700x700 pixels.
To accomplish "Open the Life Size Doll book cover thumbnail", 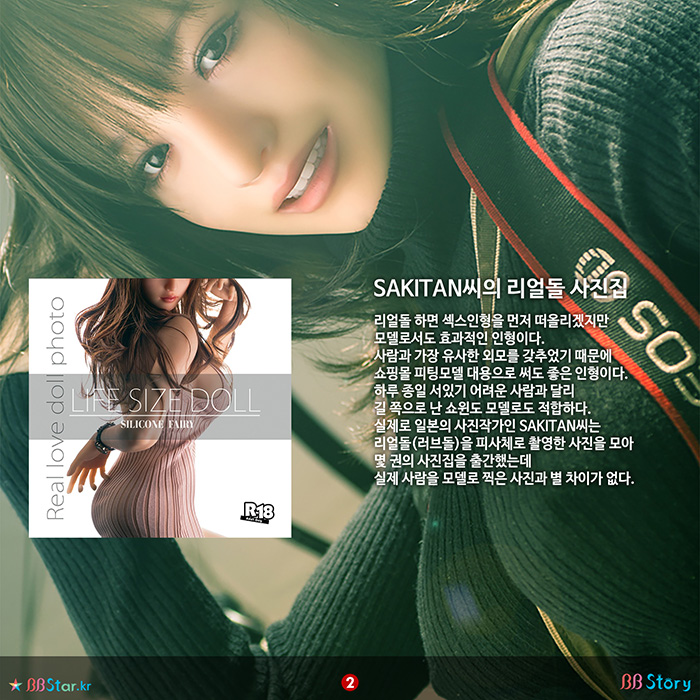I will coord(160,408).
